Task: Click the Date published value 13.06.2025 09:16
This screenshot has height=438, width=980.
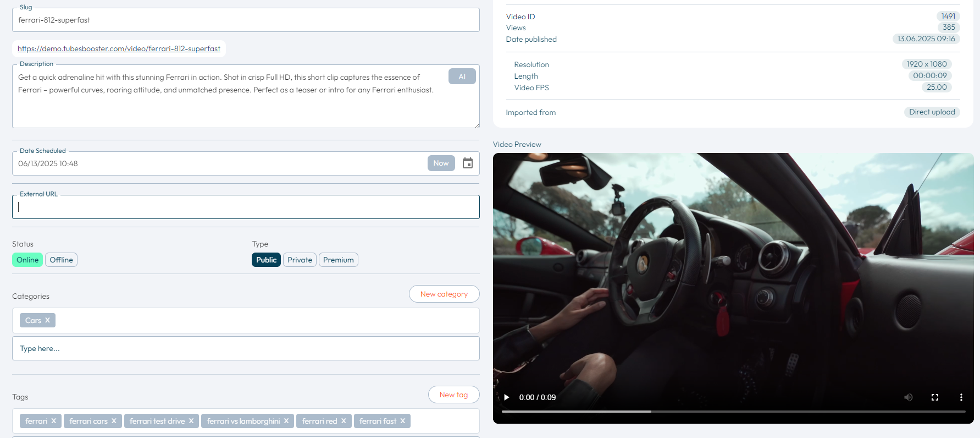Action: coord(926,39)
